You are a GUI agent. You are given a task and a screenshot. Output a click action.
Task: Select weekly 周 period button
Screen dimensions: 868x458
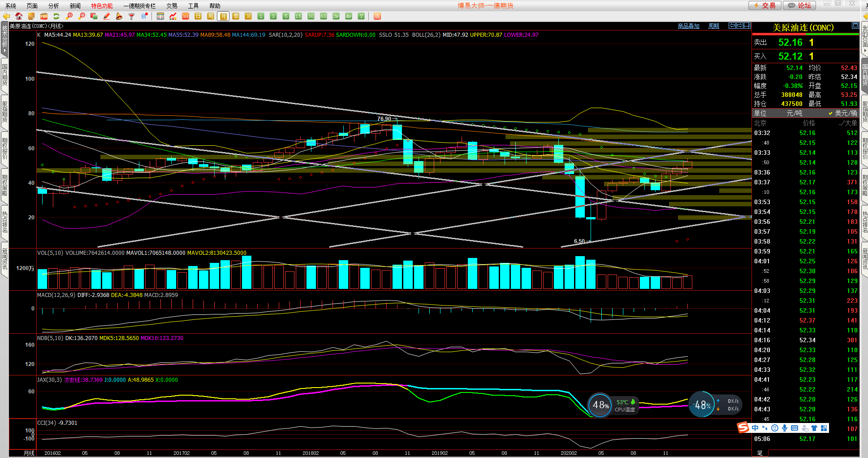pyautogui.click(x=211, y=16)
